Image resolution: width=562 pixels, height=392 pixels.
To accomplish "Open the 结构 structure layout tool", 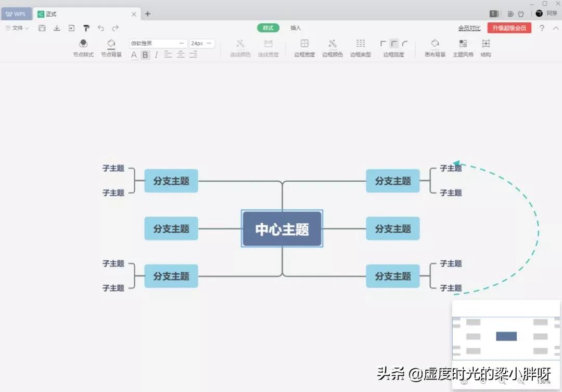I will pyautogui.click(x=486, y=48).
